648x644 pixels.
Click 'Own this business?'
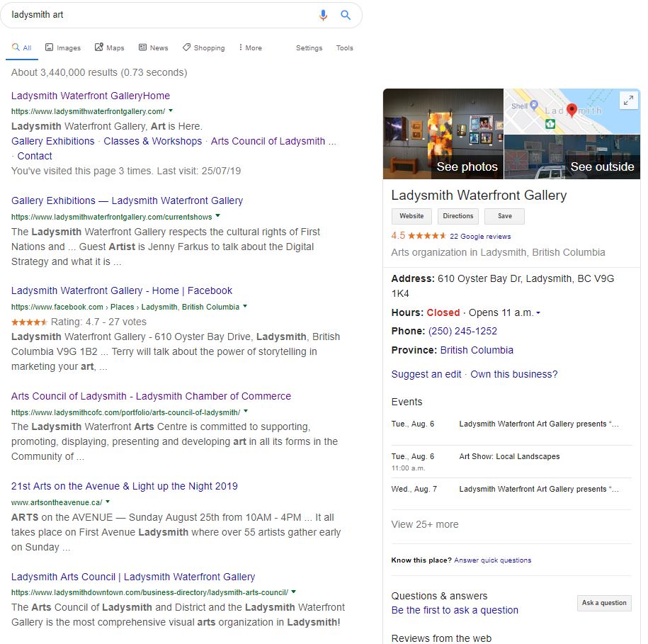click(x=513, y=375)
